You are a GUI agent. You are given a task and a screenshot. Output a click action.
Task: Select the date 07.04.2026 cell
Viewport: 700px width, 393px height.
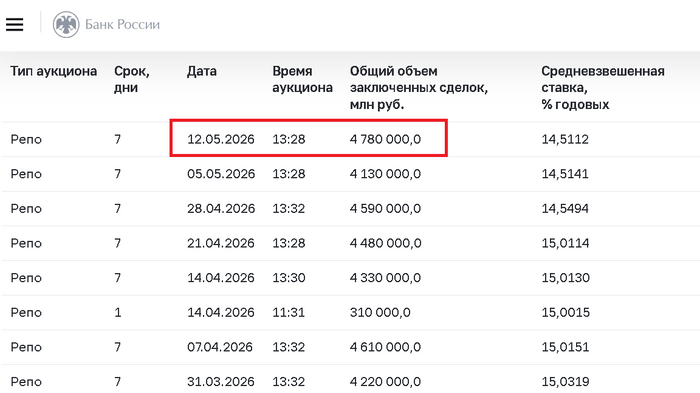(220, 347)
